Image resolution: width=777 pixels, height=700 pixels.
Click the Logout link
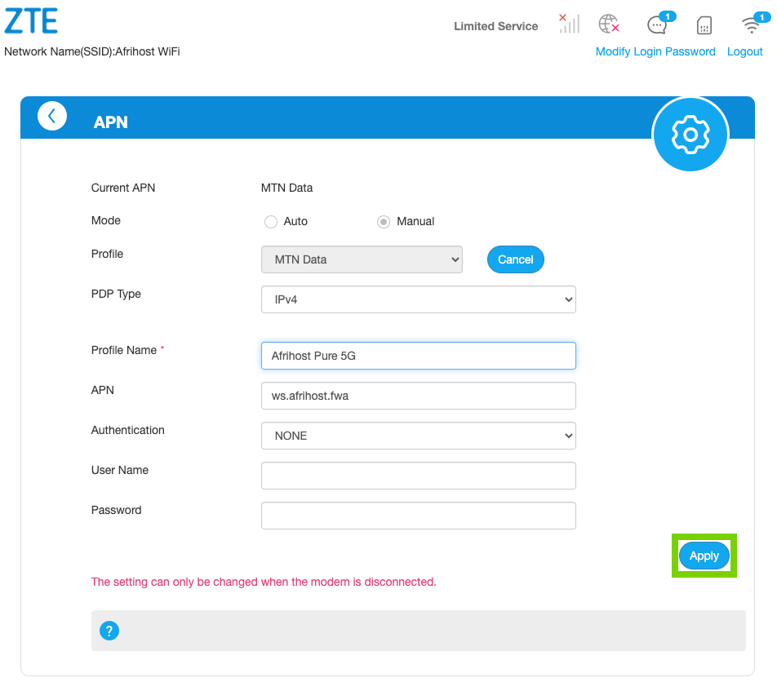[744, 51]
